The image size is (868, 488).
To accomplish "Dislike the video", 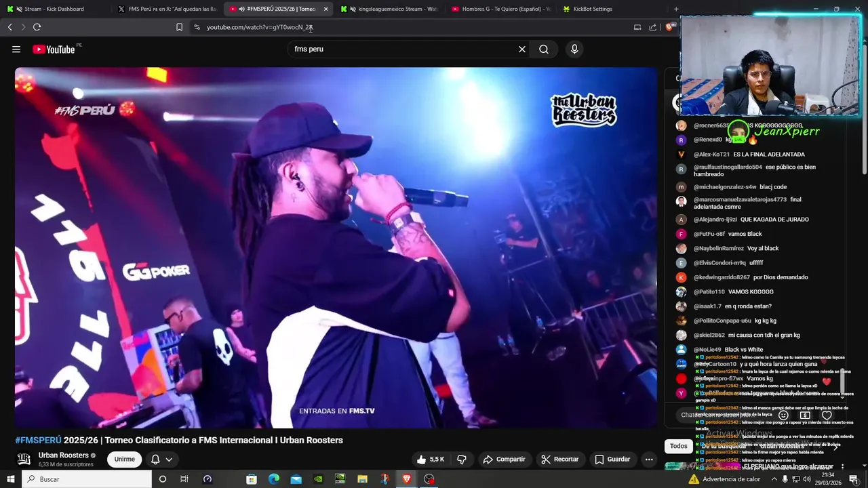I will pyautogui.click(x=462, y=459).
